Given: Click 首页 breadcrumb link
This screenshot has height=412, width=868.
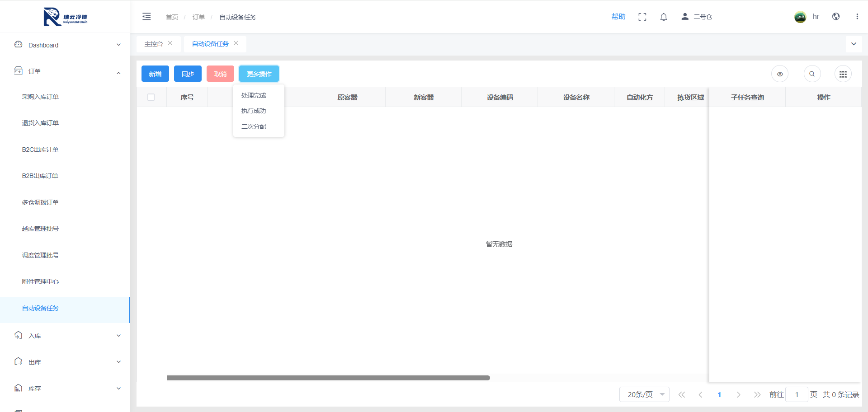Looking at the screenshot, I should coord(172,17).
